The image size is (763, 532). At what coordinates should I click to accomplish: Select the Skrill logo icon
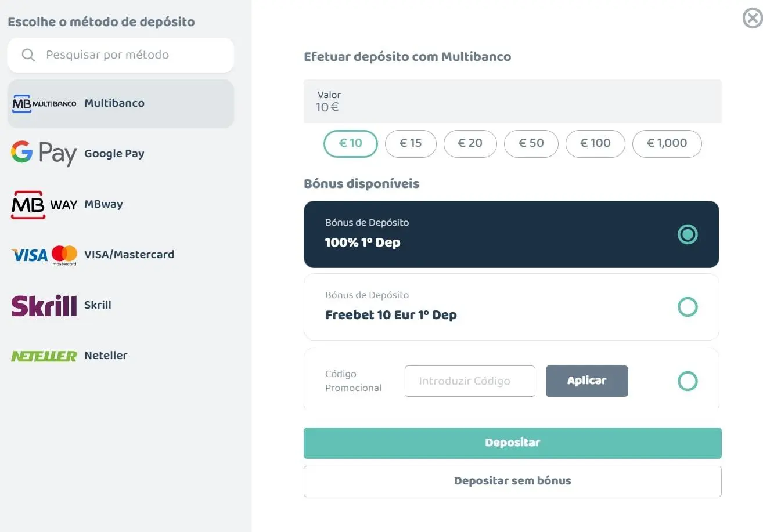coord(44,305)
